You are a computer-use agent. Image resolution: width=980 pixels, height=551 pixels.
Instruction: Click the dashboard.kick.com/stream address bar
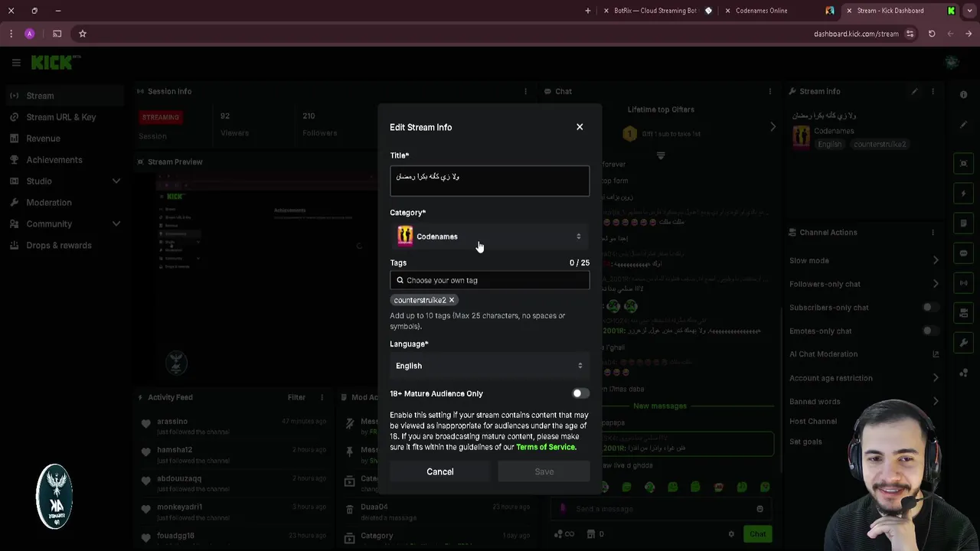tap(856, 34)
